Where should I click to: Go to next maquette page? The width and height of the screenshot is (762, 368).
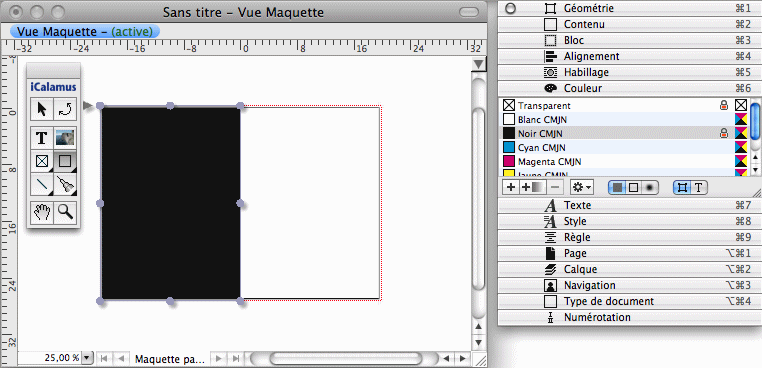tap(219, 359)
